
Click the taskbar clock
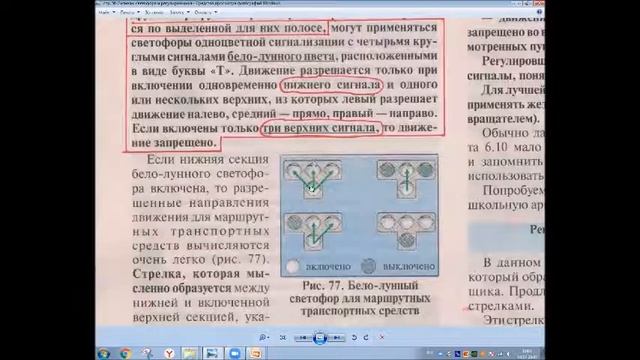[x=526, y=353]
